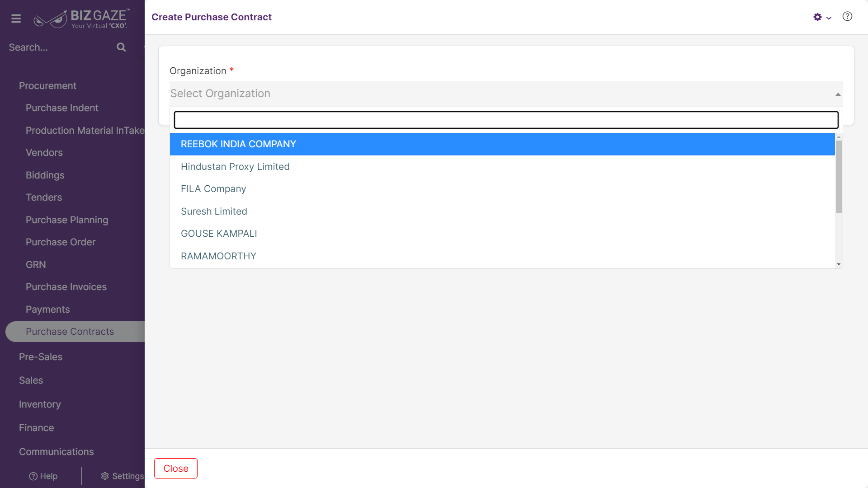Click the Close button

176,469
